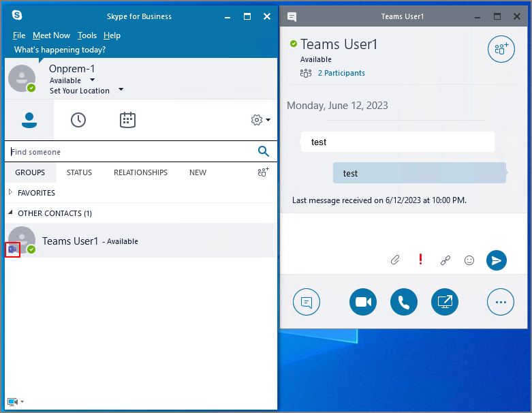The image size is (532, 413).
Task: Set high importance with the exclamation icon
Action: [420, 259]
